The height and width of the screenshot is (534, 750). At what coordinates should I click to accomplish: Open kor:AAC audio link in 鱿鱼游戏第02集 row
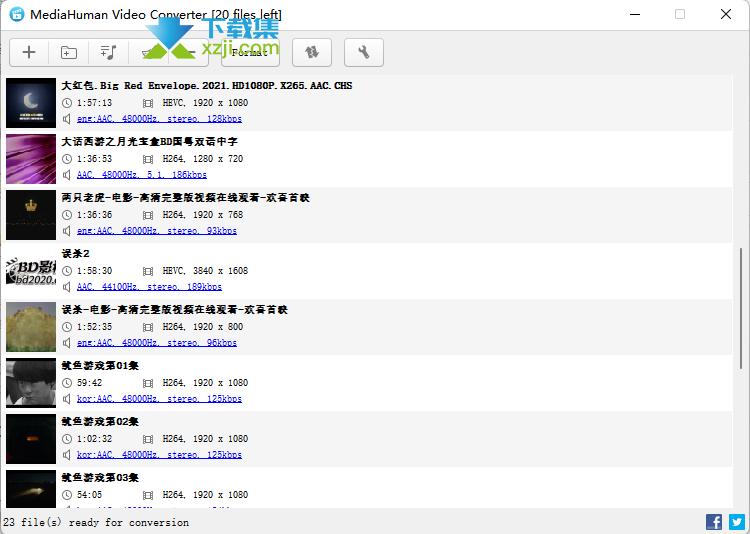159,455
